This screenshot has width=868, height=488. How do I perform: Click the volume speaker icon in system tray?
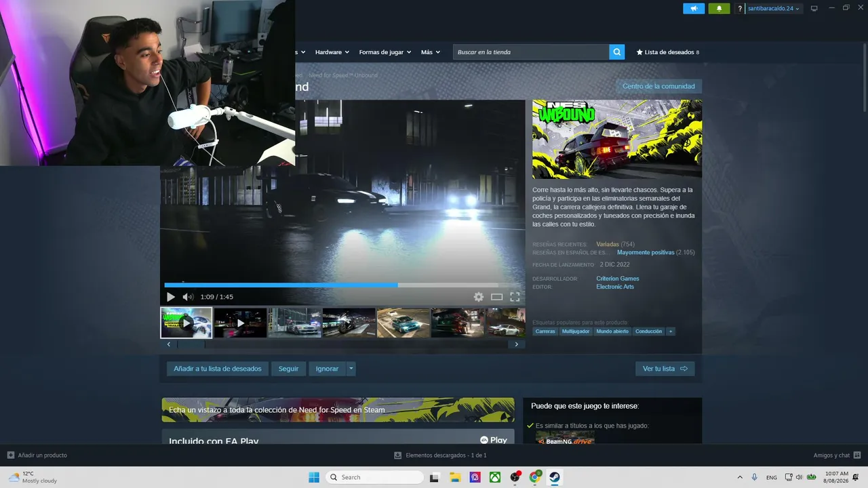coord(799,477)
